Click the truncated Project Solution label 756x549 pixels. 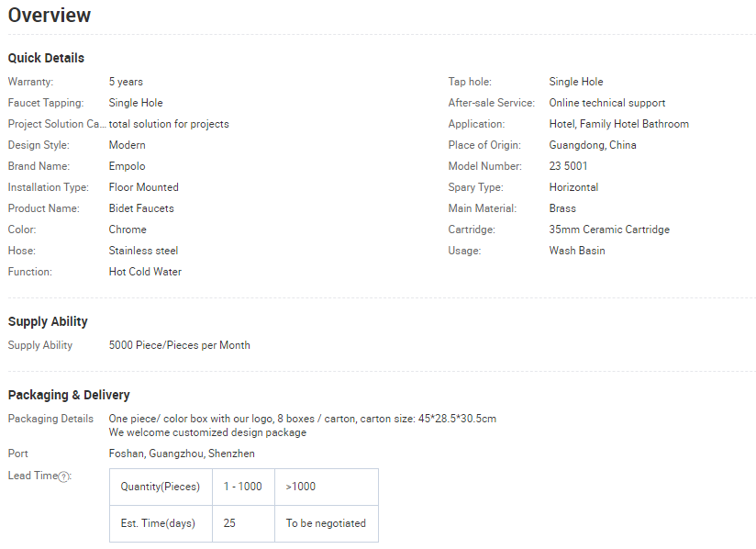[57, 124]
